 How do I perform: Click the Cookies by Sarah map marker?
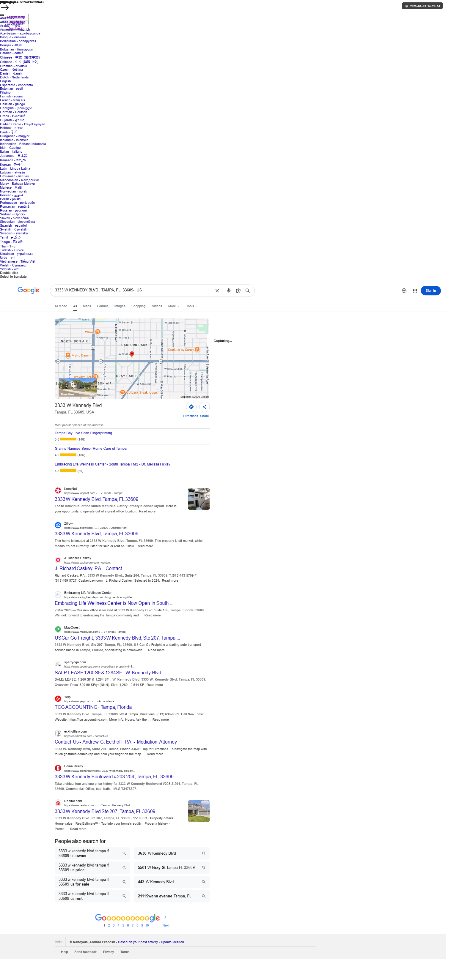click(197, 349)
